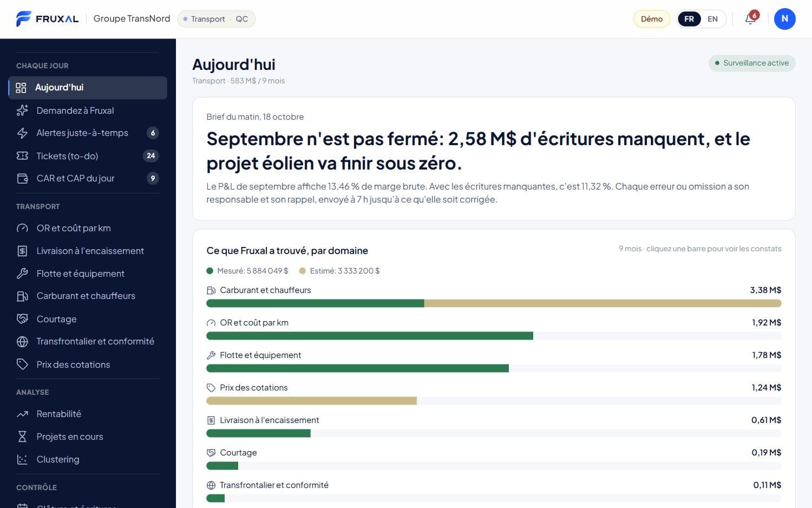Click the Fruxal logo icon

pyautogui.click(x=23, y=19)
